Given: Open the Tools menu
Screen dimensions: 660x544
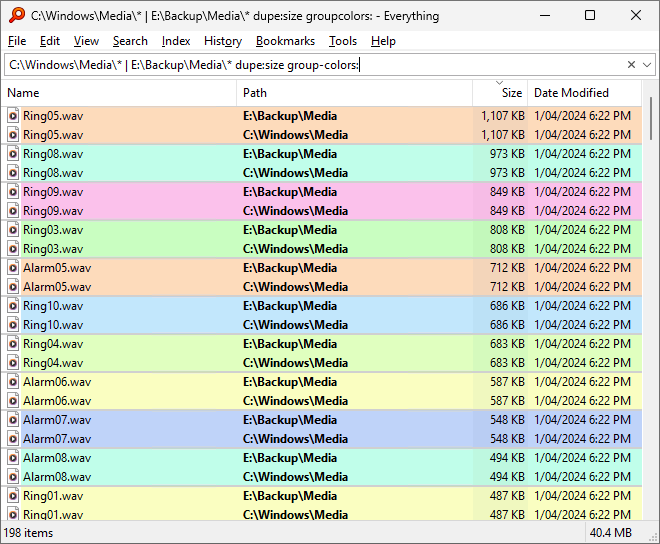Looking at the screenshot, I should coord(343,41).
